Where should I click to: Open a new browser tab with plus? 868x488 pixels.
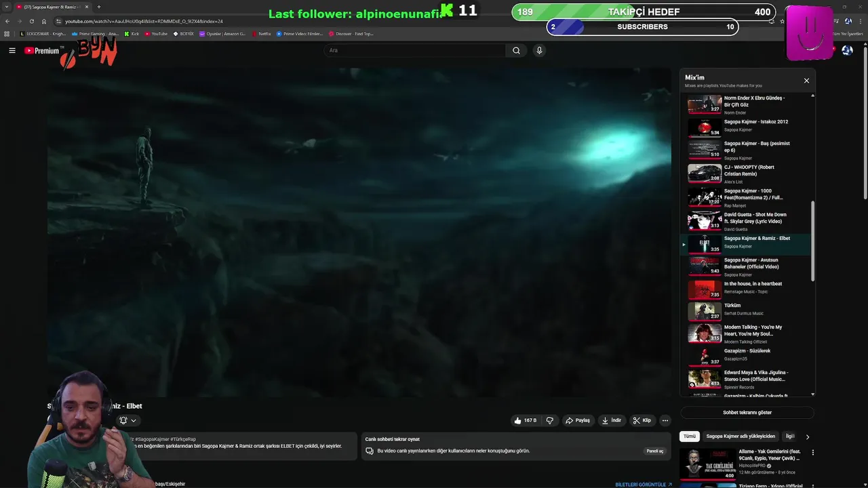99,7
